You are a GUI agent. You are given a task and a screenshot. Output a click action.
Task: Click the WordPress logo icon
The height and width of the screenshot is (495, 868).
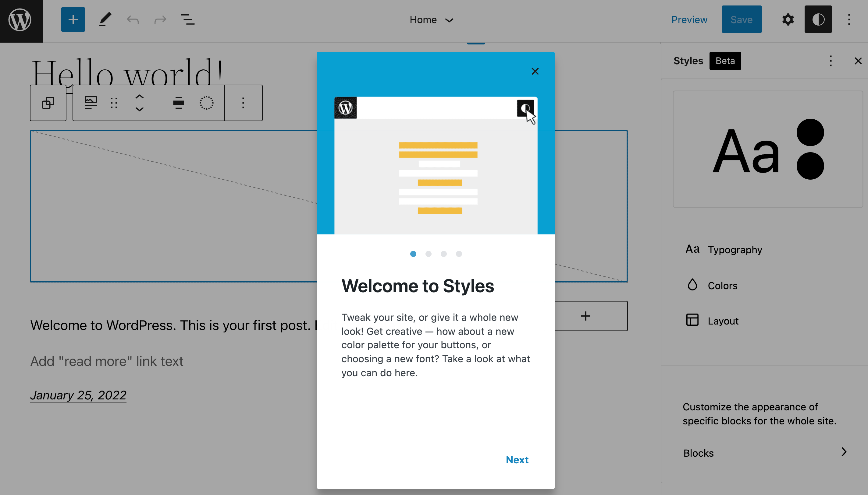pos(21,20)
